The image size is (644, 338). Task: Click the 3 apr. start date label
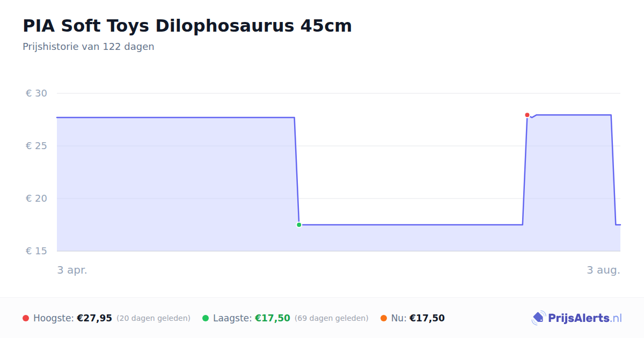tap(72, 270)
